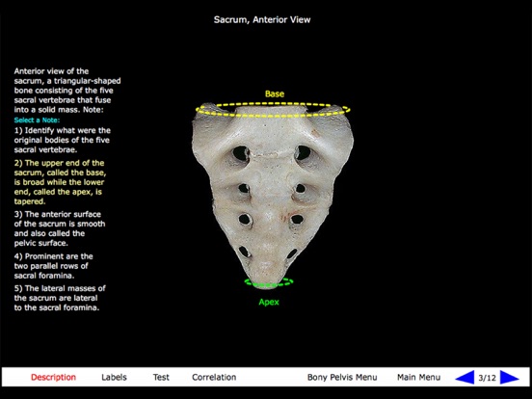Click the yellow Base label above the sacrum

(x=275, y=94)
